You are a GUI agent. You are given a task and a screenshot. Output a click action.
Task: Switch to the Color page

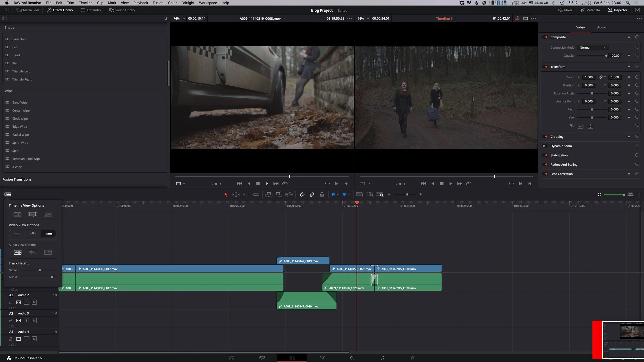[x=352, y=358]
